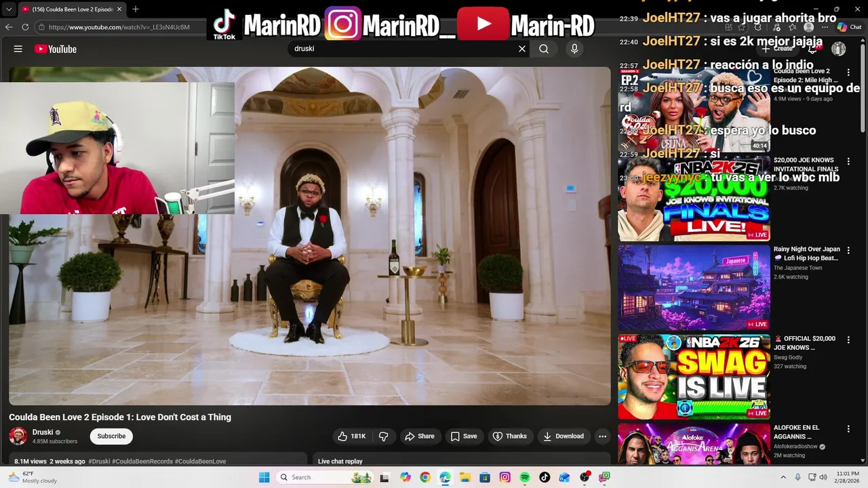This screenshot has width=868, height=488.
Task: Click the 'ALOFOKE EN EL AGGANNIS' video title
Action: pos(797,432)
